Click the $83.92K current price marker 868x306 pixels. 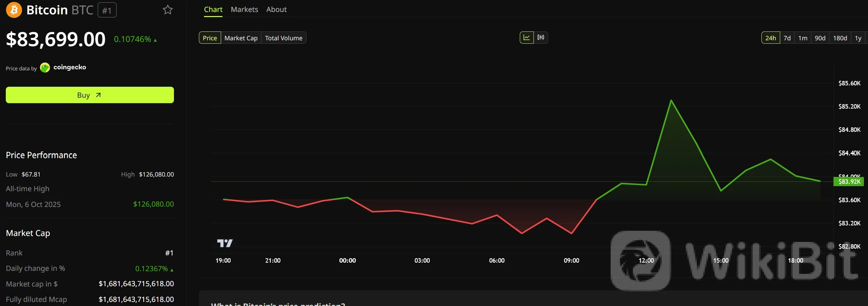point(849,182)
